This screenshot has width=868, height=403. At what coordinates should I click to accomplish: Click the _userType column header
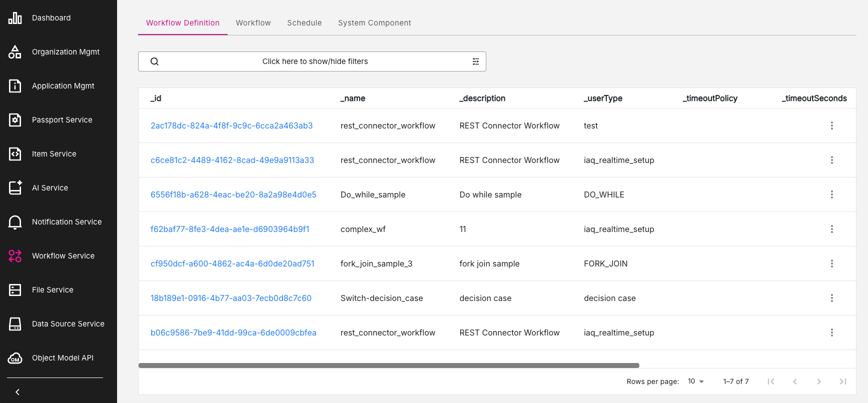(x=603, y=98)
